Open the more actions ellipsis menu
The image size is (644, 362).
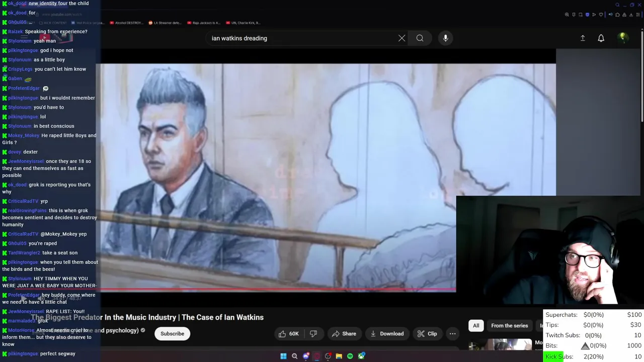[x=452, y=333]
